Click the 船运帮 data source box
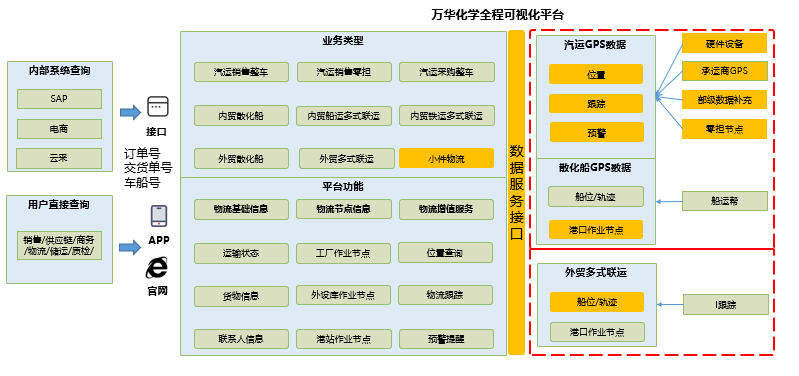 [x=725, y=201]
